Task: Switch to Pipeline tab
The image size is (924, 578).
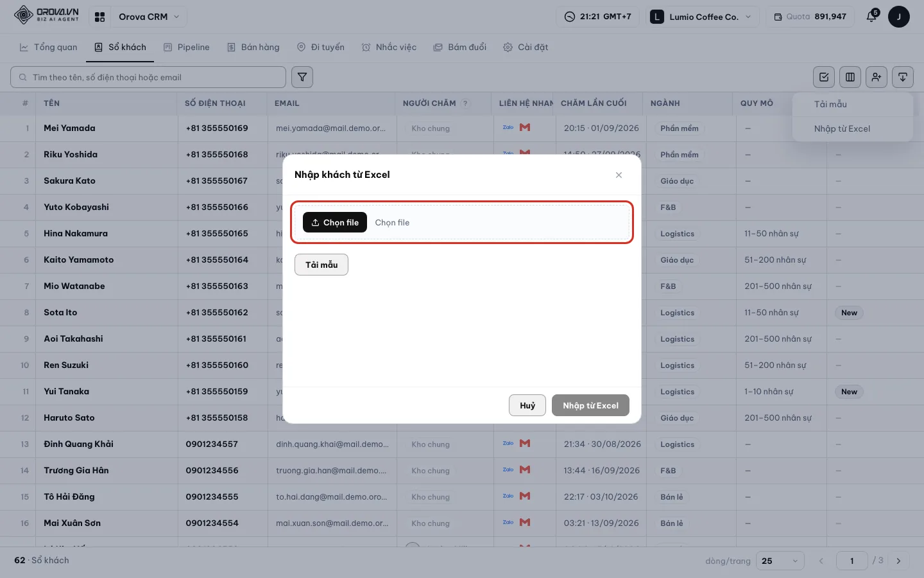Action: coord(187,47)
